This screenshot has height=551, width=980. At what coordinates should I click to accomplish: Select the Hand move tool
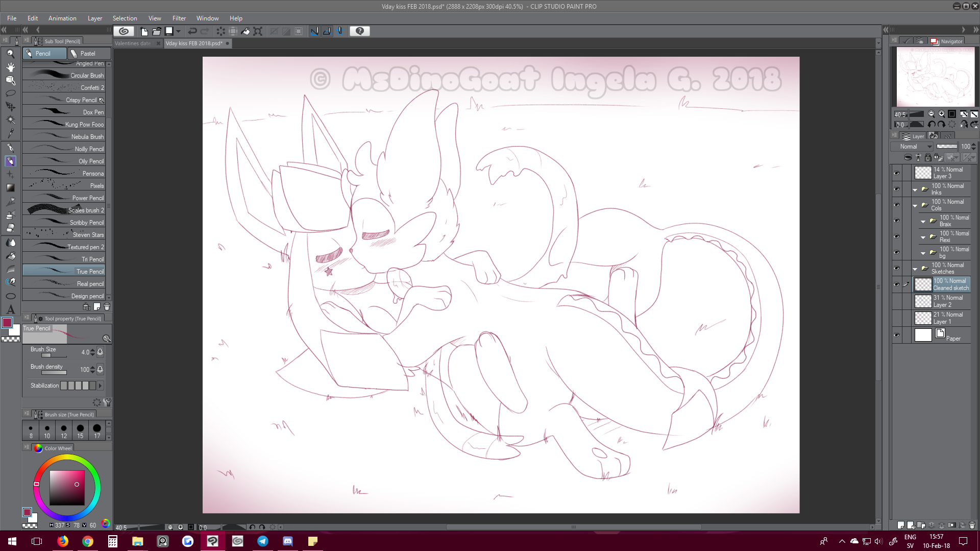pyautogui.click(x=10, y=67)
